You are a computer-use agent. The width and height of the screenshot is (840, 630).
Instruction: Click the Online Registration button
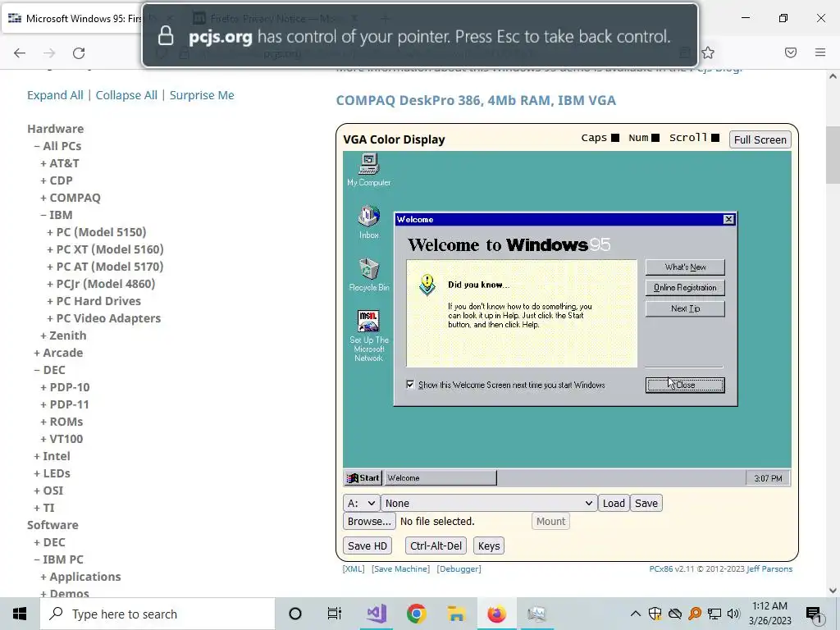pyautogui.click(x=685, y=288)
